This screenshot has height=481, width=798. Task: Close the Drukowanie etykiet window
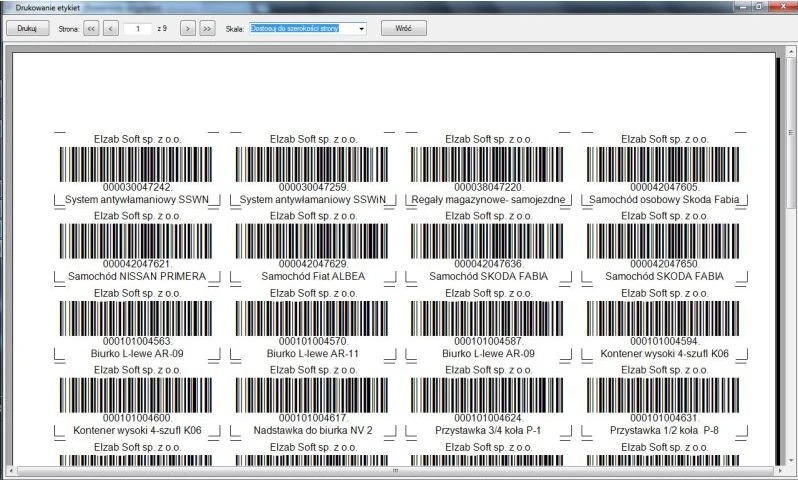[784, 6]
